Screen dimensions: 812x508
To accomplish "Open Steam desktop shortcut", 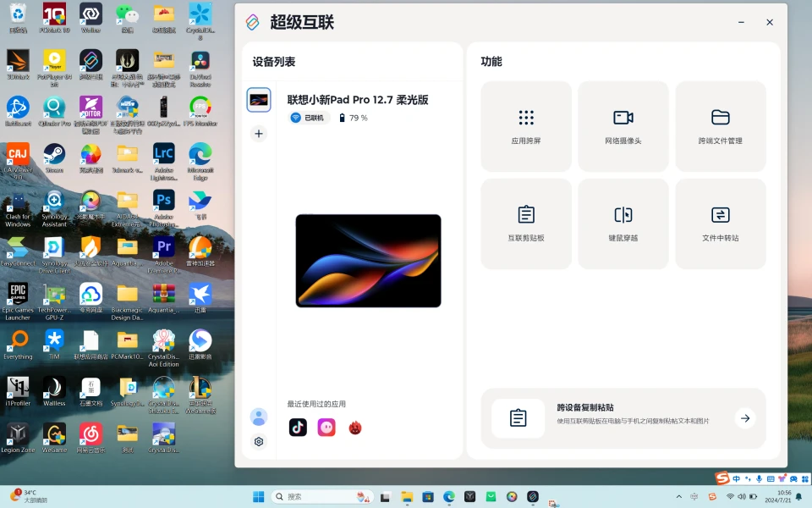I will click(54, 158).
